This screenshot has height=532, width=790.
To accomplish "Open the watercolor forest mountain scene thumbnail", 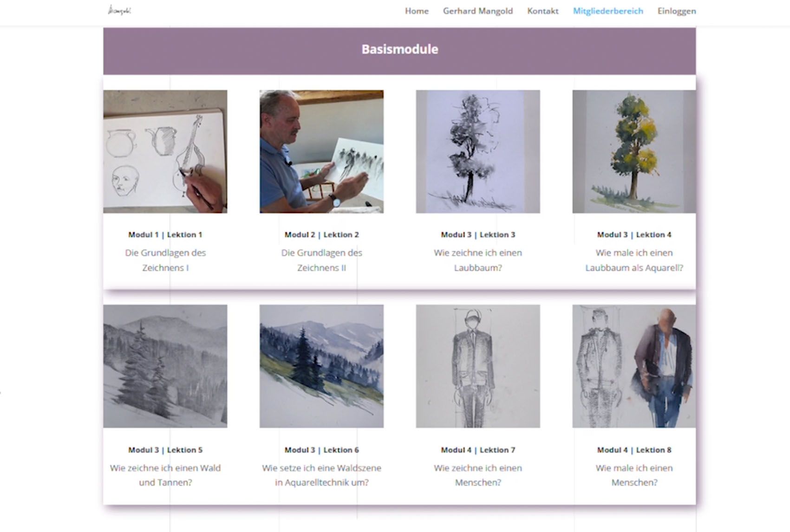I will tap(321, 366).
